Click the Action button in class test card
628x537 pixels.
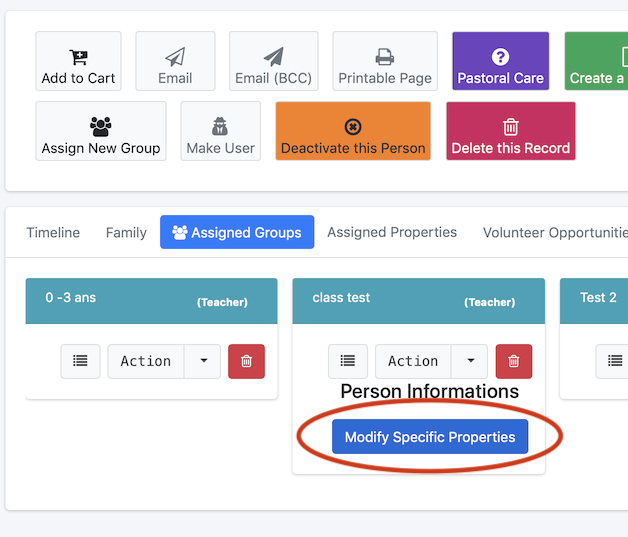(x=413, y=361)
